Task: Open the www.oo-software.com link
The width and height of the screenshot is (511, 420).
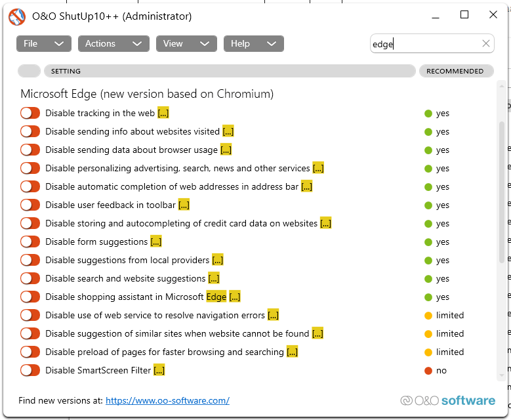Action: click(167, 400)
